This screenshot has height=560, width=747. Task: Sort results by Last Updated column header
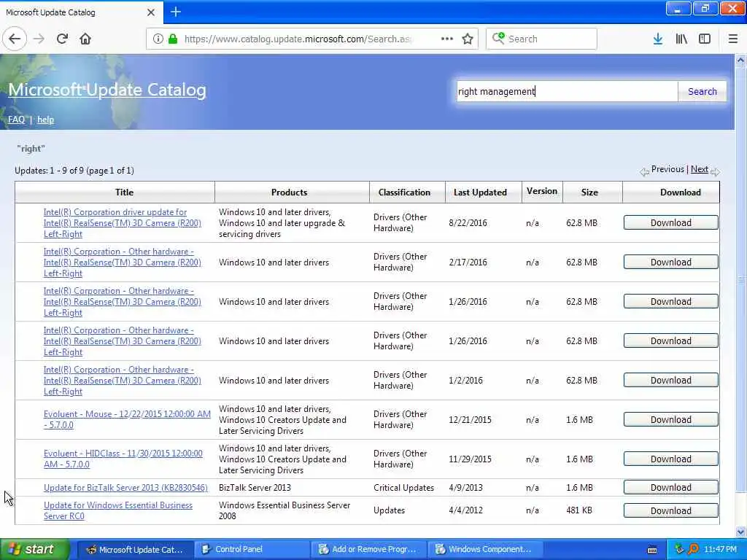[x=480, y=192]
